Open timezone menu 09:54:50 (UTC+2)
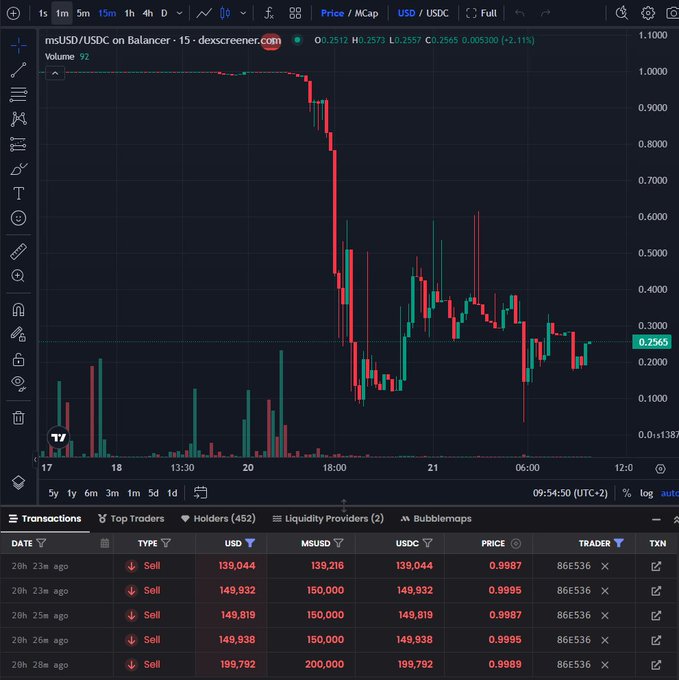This screenshot has height=680, width=679. click(570, 493)
